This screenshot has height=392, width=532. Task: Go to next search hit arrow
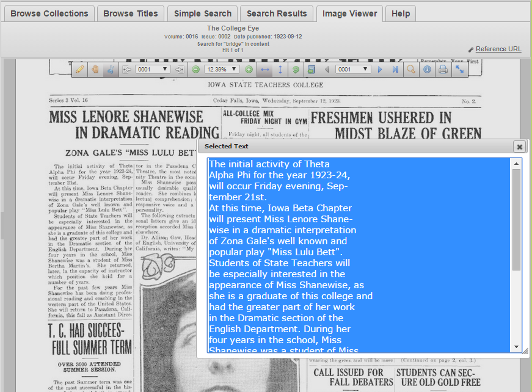(x=179, y=70)
